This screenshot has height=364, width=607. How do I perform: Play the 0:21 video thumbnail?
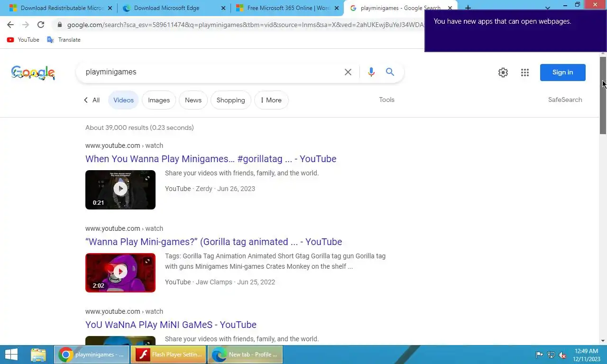click(120, 190)
